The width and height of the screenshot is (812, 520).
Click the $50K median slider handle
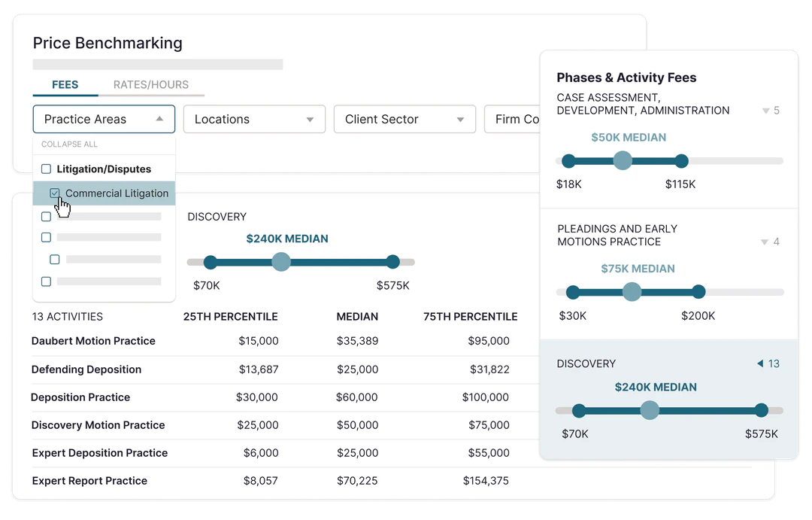[623, 160]
